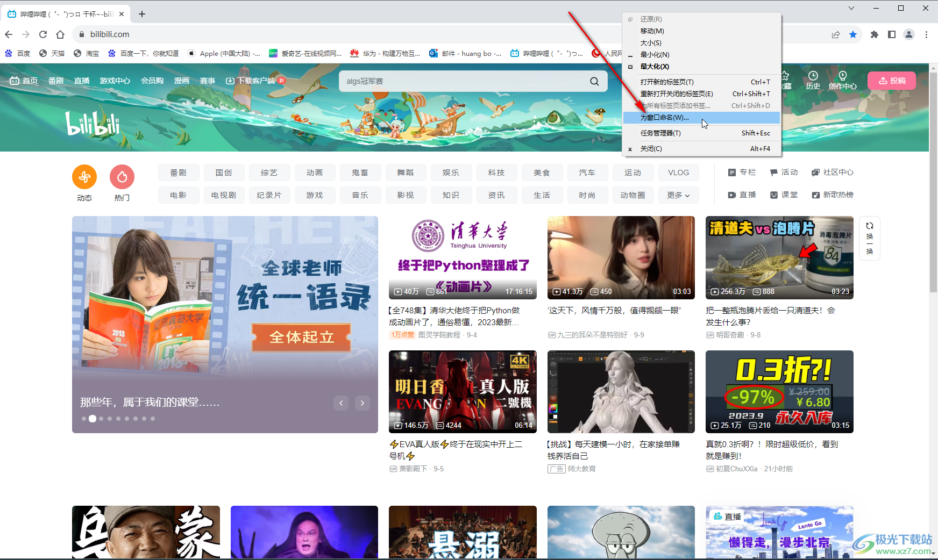Open the 游戏中心 nav item
938x560 pixels.
(115, 81)
